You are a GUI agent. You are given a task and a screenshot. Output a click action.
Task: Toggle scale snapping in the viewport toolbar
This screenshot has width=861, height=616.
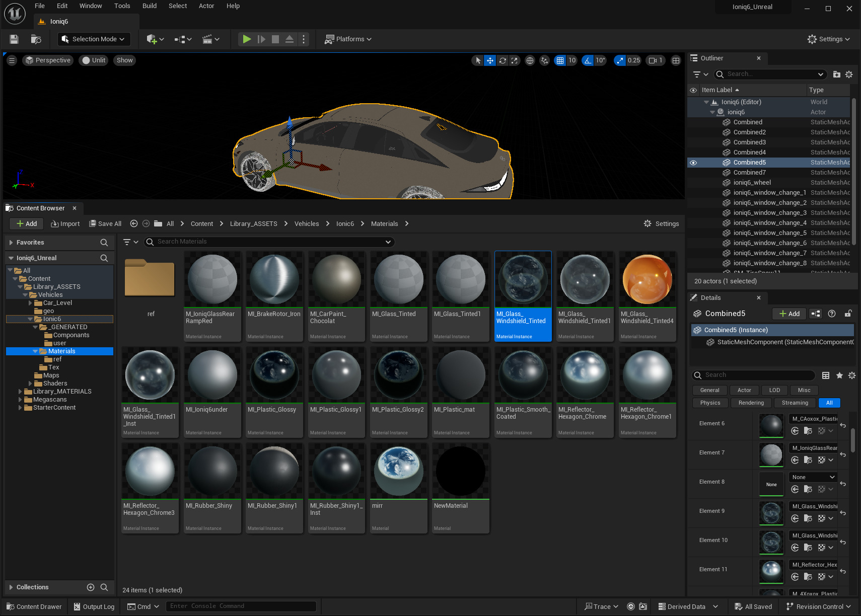[x=620, y=60]
